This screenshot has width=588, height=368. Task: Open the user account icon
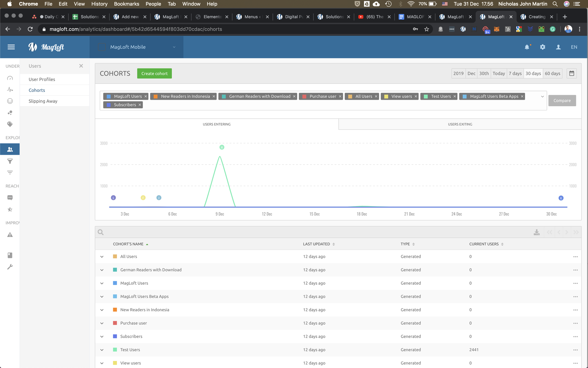click(558, 47)
